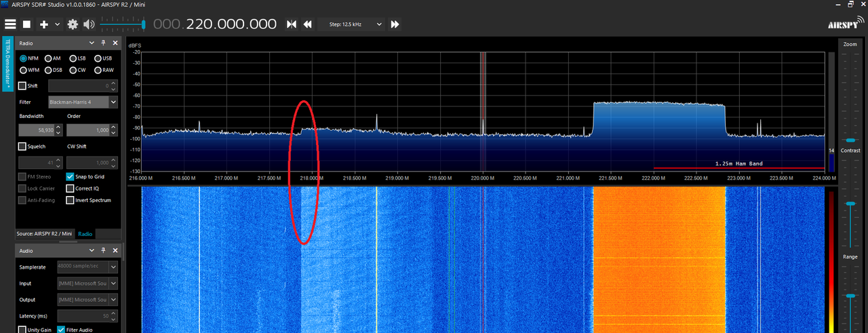Pin the Radio panel
The width and height of the screenshot is (868, 333).
(x=104, y=43)
